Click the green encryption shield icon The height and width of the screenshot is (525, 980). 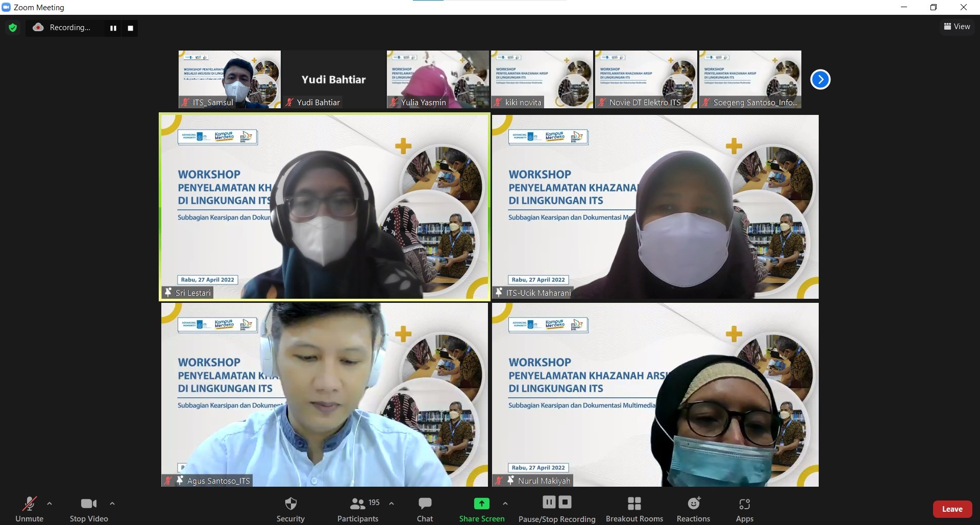coord(13,28)
